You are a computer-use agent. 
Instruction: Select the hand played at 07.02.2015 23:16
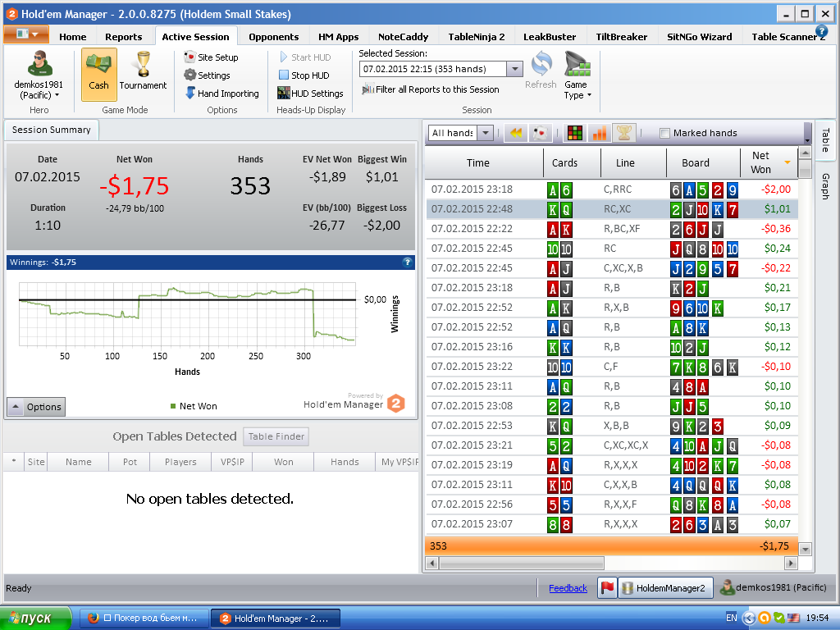pos(612,347)
